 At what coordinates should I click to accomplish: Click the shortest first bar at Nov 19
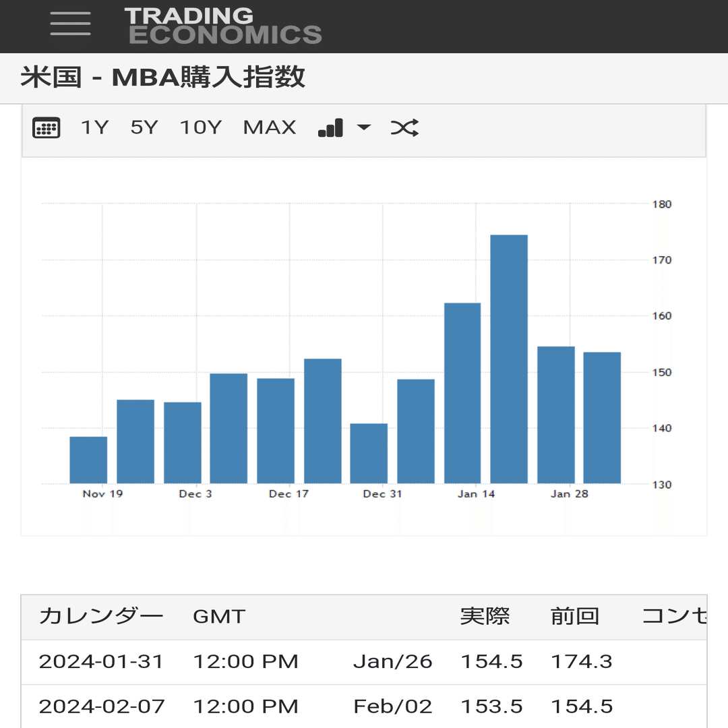(88, 460)
